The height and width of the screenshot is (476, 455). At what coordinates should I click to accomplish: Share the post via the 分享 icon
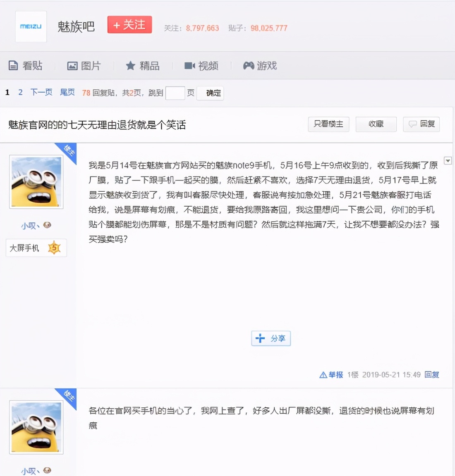tap(260, 338)
